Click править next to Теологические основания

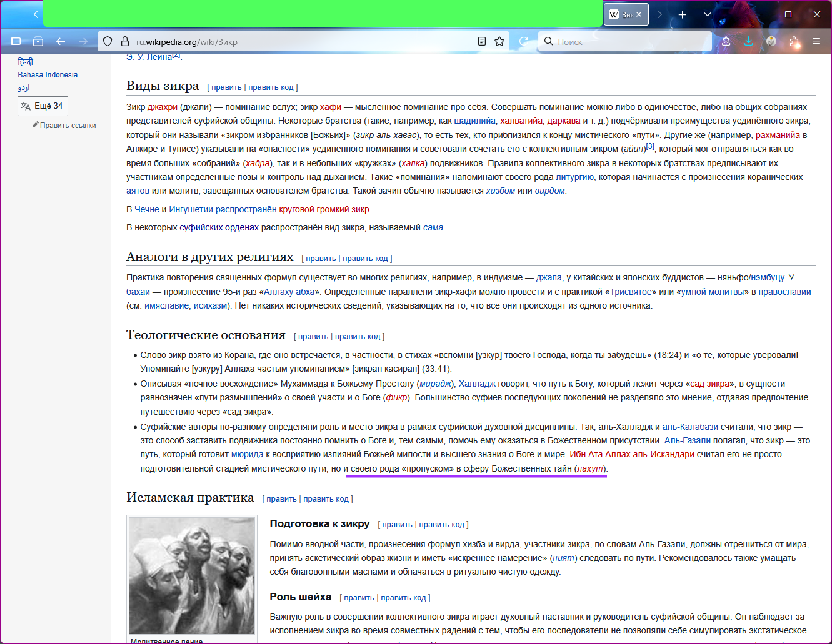[313, 337]
